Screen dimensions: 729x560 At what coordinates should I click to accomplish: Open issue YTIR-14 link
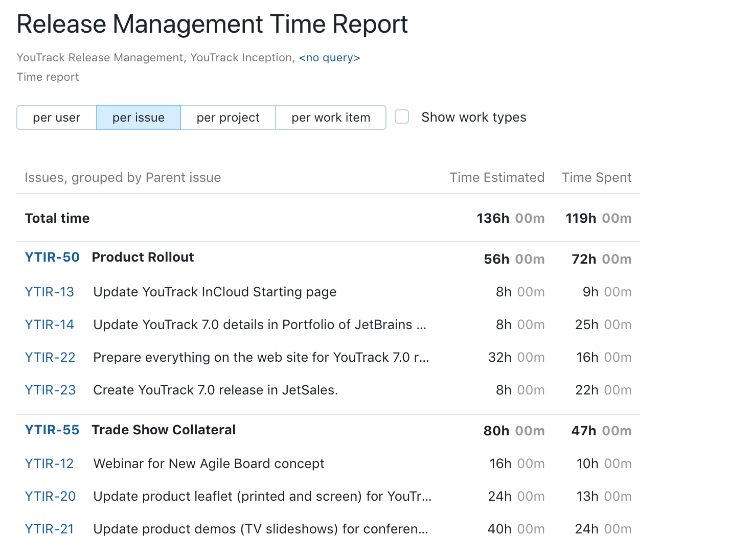[x=50, y=324]
